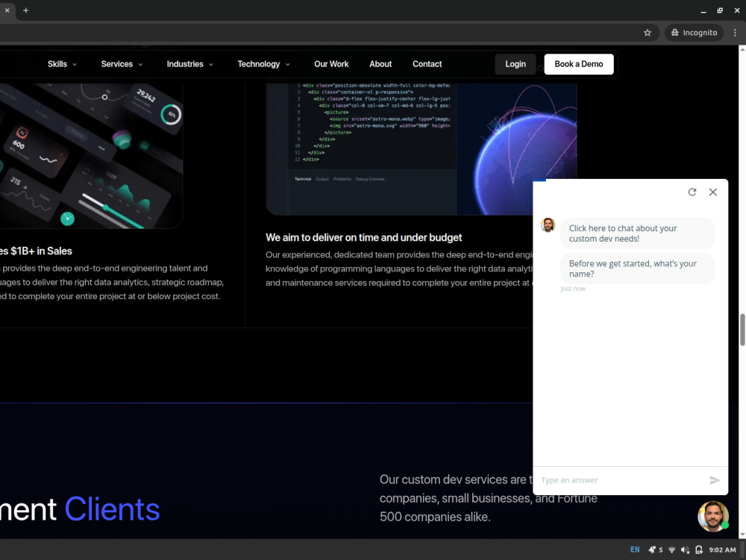Click the scrollbar up arrow

tap(742, 49)
